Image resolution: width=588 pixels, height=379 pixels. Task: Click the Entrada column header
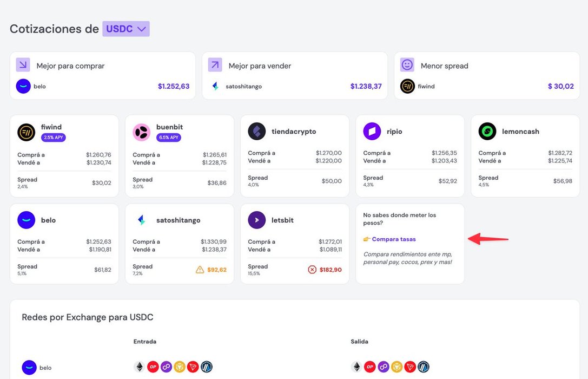[145, 342]
